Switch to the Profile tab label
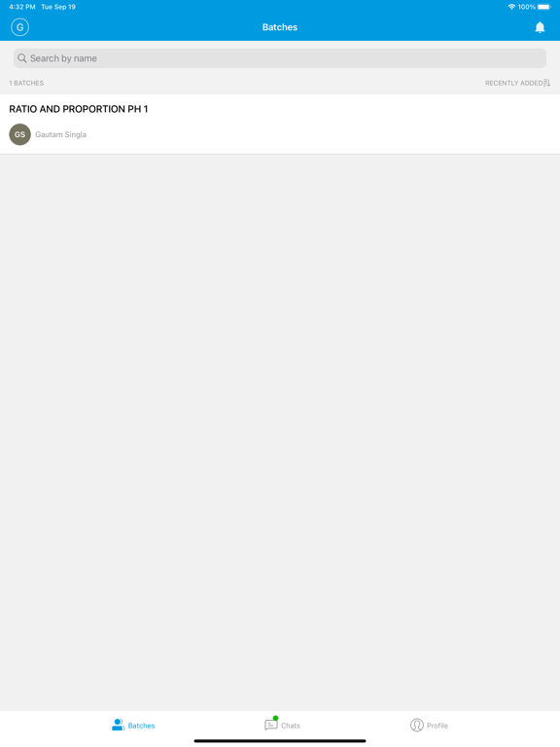 point(437,726)
